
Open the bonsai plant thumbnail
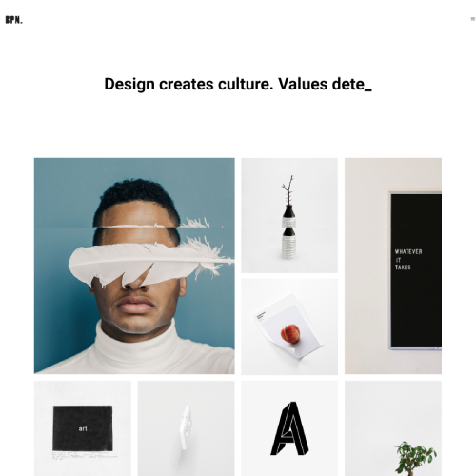pyautogui.click(x=393, y=428)
